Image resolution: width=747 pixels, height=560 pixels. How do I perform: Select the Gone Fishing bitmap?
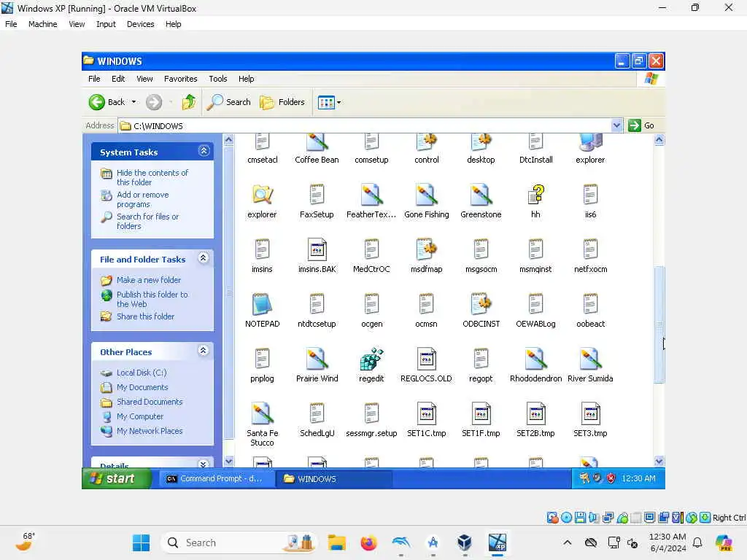[x=426, y=194]
